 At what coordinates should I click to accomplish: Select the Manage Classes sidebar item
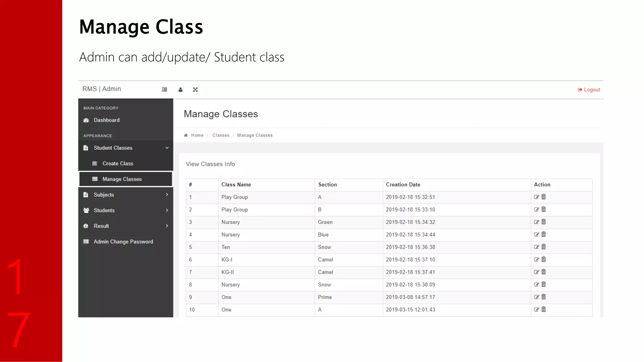pyautogui.click(x=122, y=179)
